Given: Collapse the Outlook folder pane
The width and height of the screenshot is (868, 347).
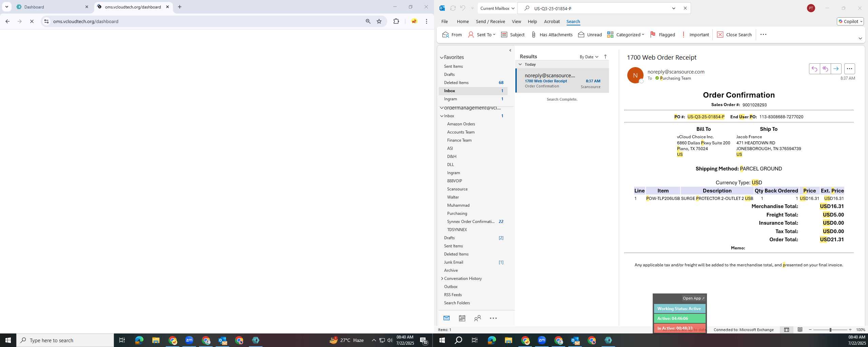Looking at the screenshot, I should pos(510,50).
